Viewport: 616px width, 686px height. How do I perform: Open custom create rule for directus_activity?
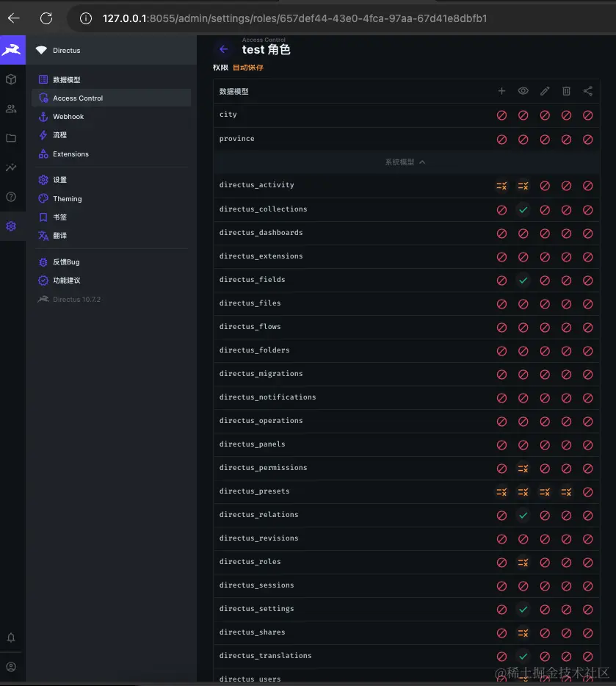coord(501,186)
